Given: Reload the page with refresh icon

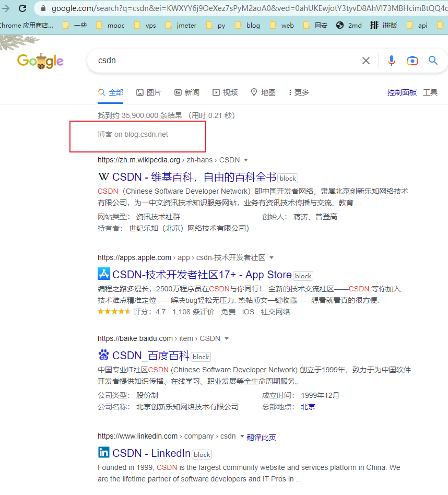Looking at the screenshot, I should pos(22,8).
